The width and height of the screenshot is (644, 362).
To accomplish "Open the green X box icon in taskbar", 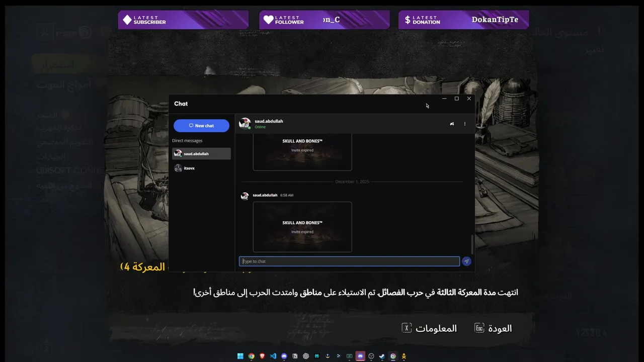I will 349,356.
